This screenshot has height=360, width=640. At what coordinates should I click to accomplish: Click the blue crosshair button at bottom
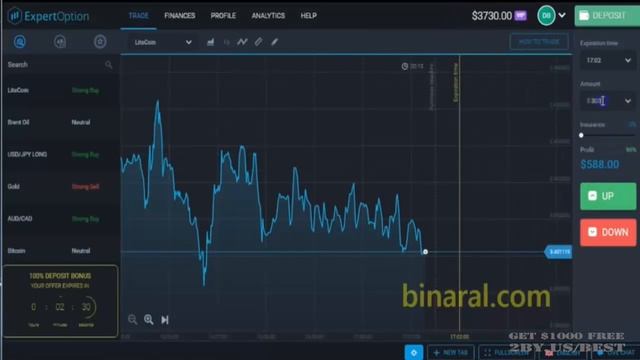(x=413, y=352)
